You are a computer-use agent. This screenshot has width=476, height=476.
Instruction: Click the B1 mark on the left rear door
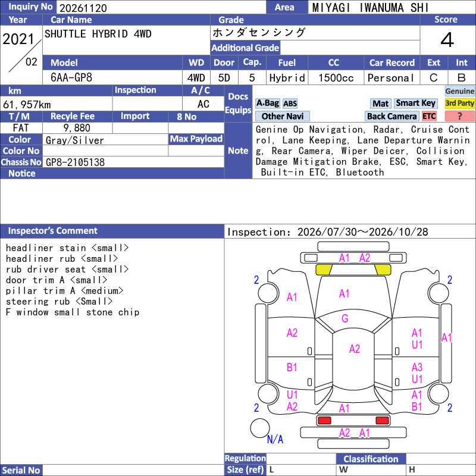point(292,367)
